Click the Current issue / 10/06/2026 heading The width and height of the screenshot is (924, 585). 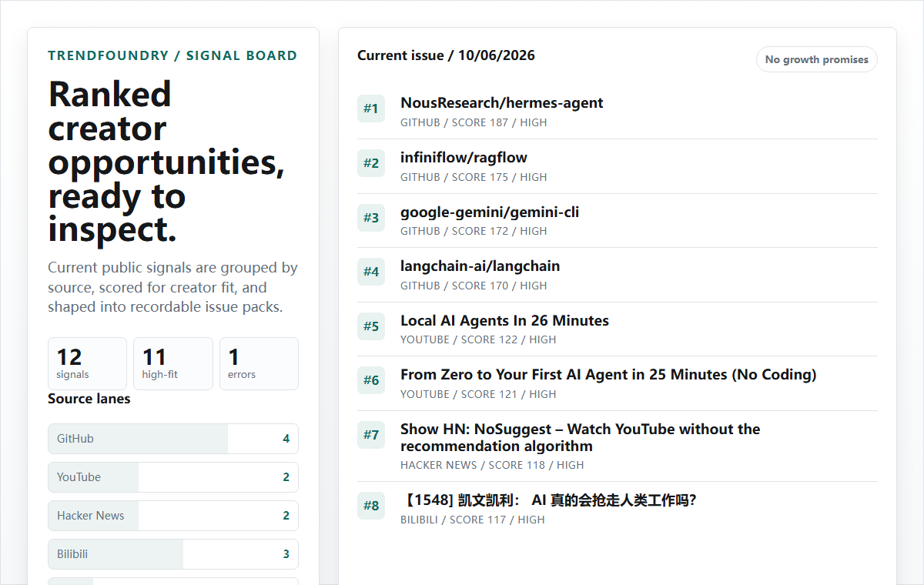[446, 55]
